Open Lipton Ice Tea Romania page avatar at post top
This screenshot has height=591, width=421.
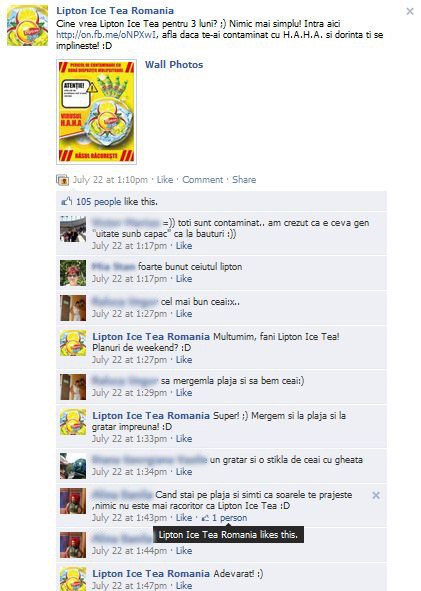(28, 25)
